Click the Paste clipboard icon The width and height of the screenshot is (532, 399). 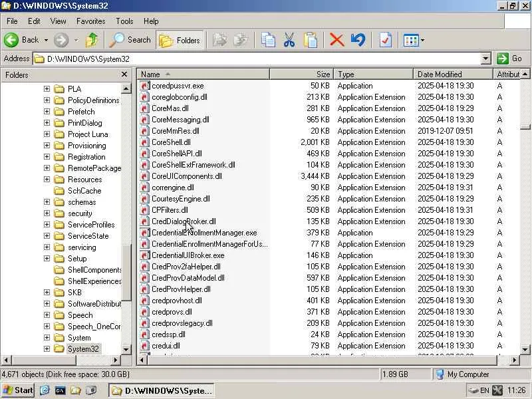click(311, 40)
